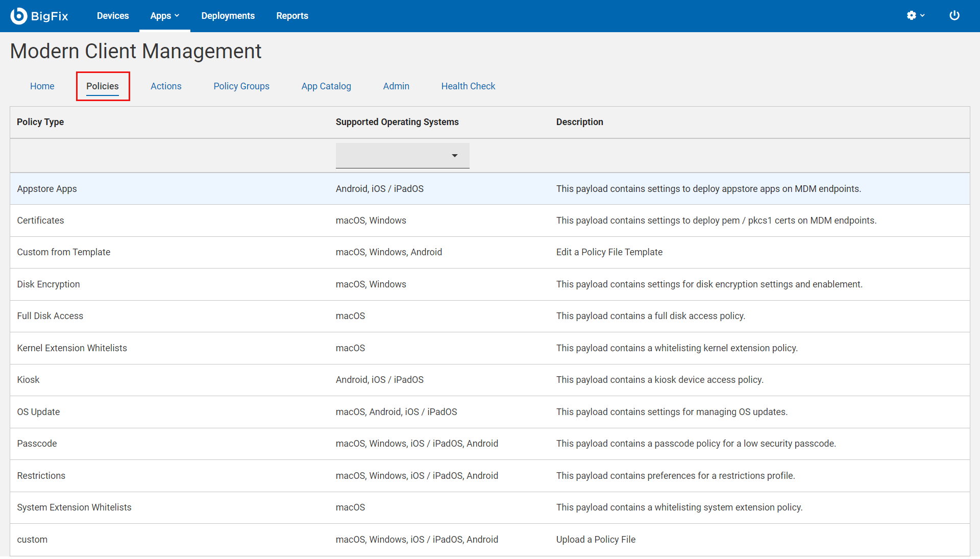Expand the Apps navigation dropdown
980x559 pixels.
click(164, 15)
